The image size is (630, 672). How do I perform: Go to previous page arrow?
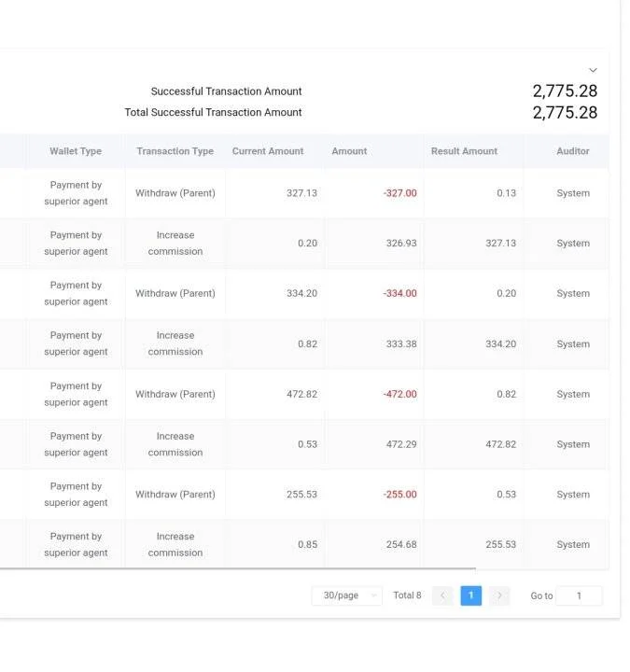(442, 595)
